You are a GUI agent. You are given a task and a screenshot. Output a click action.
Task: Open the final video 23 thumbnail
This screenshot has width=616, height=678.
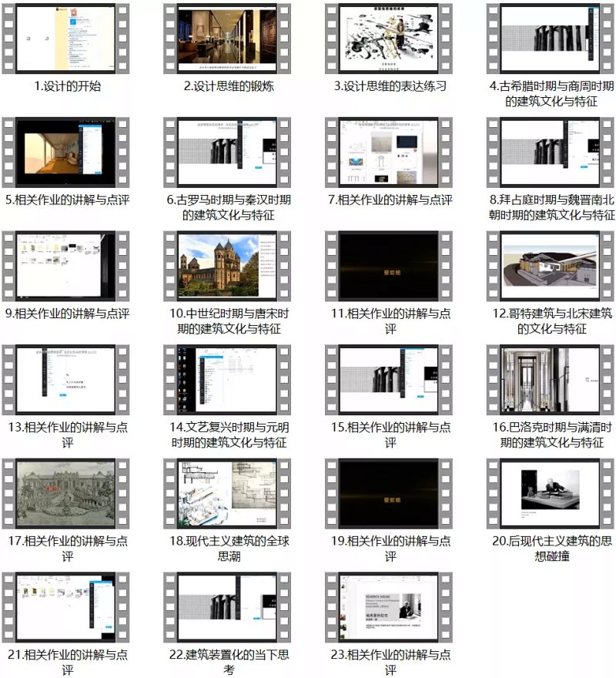[x=390, y=606]
